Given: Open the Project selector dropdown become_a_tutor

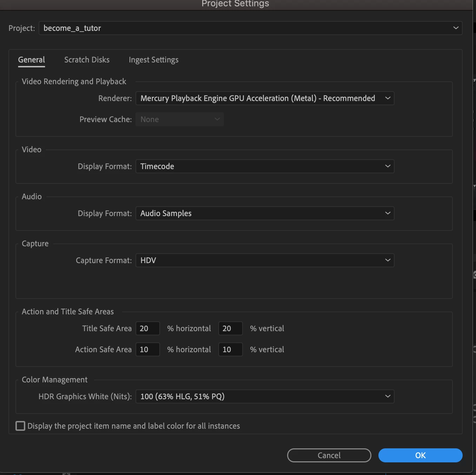Looking at the screenshot, I should click(250, 28).
